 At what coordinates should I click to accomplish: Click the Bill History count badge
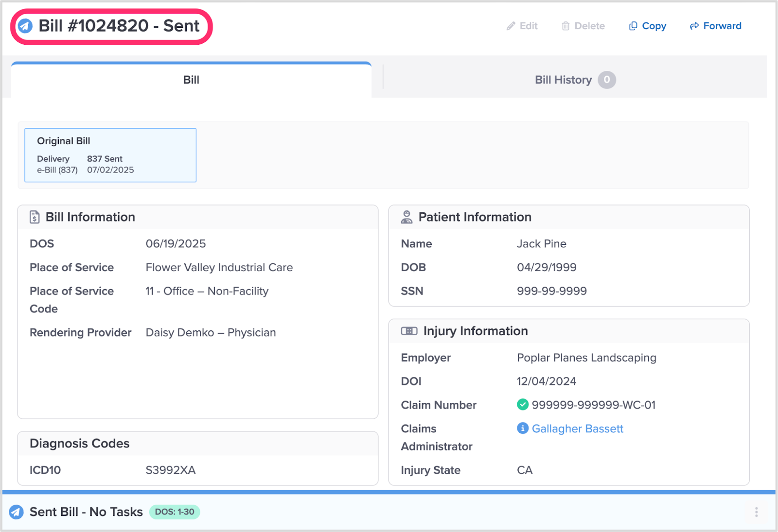click(606, 80)
